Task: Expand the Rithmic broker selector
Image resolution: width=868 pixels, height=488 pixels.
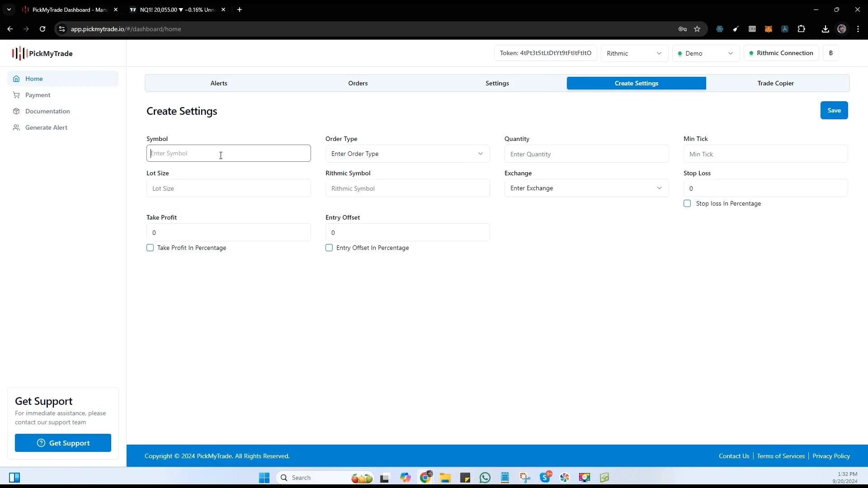Action: [634, 53]
